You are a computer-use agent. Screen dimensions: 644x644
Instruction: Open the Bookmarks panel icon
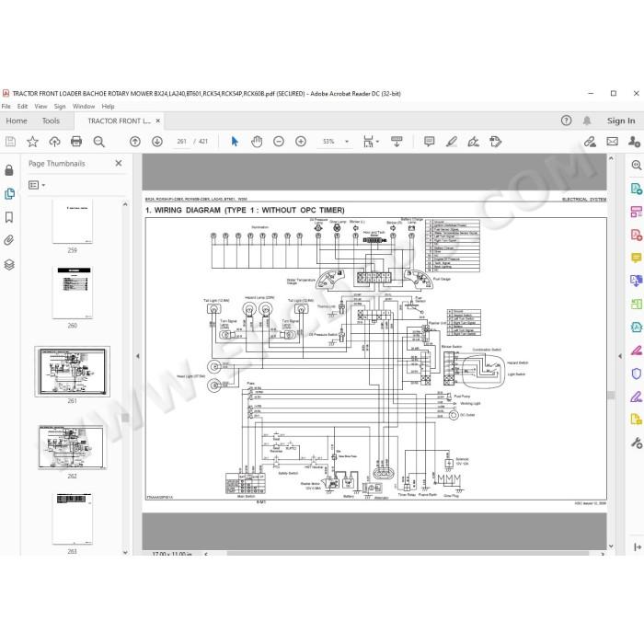[9, 217]
